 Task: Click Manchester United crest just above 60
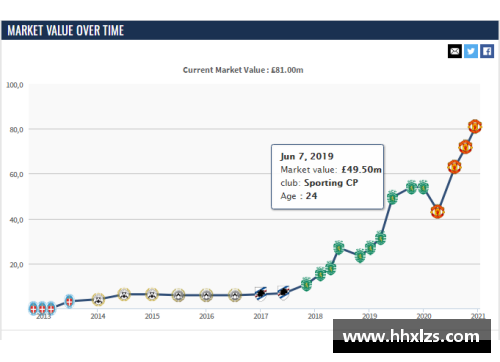pos(454,167)
